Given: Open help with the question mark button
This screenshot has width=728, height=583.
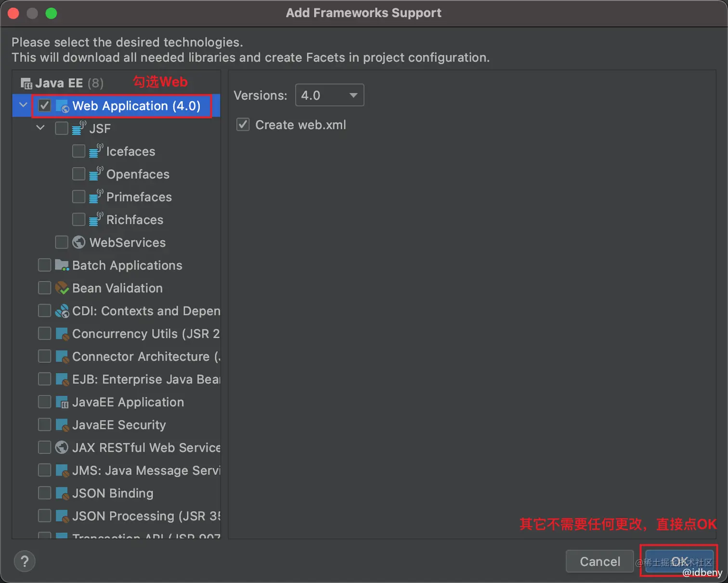Looking at the screenshot, I should click(x=25, y=561).
